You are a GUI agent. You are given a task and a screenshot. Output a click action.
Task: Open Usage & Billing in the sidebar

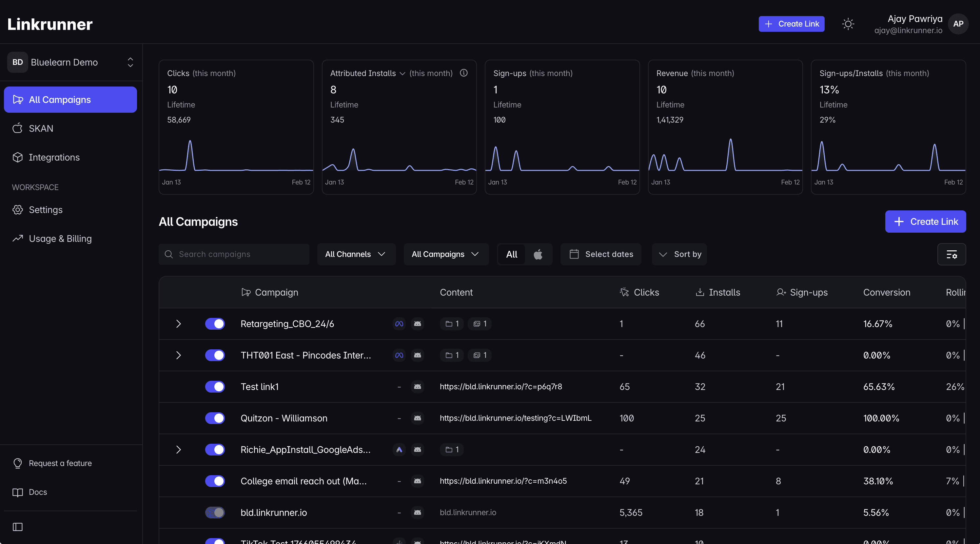pyautogui.click(x=60, y=239)
